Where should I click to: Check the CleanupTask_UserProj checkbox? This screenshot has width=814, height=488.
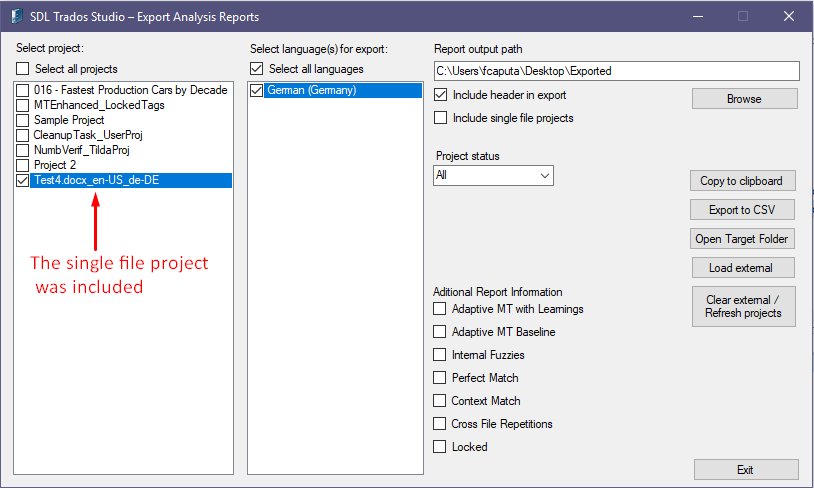22,135
